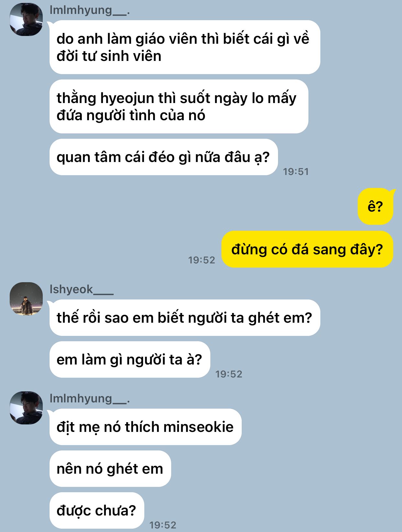Click the 19:52 timestamp after 'được chưa?'
This screenshot has height=532, width=402.
click(x=163, y=525)
